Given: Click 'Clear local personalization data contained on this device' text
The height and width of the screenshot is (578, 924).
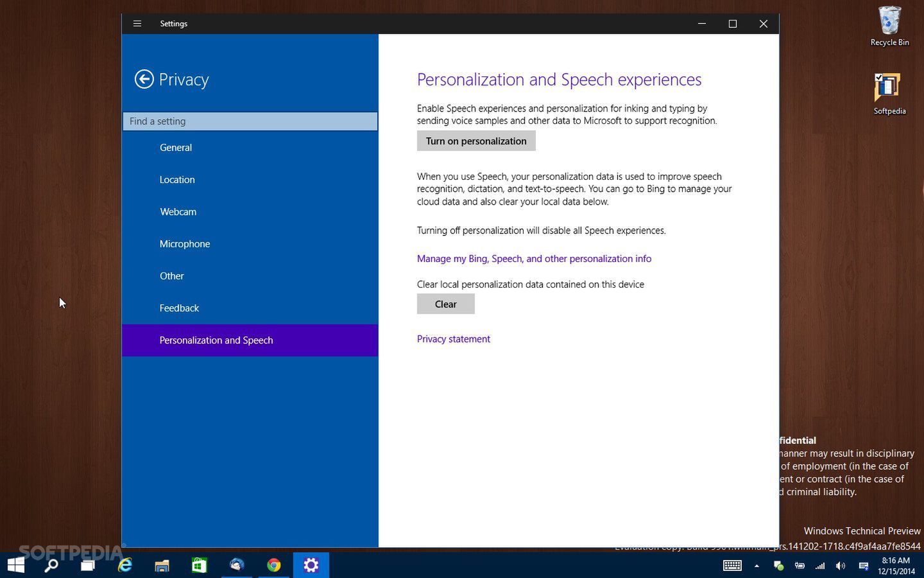Looking at the screenshot, I should 531,285.
